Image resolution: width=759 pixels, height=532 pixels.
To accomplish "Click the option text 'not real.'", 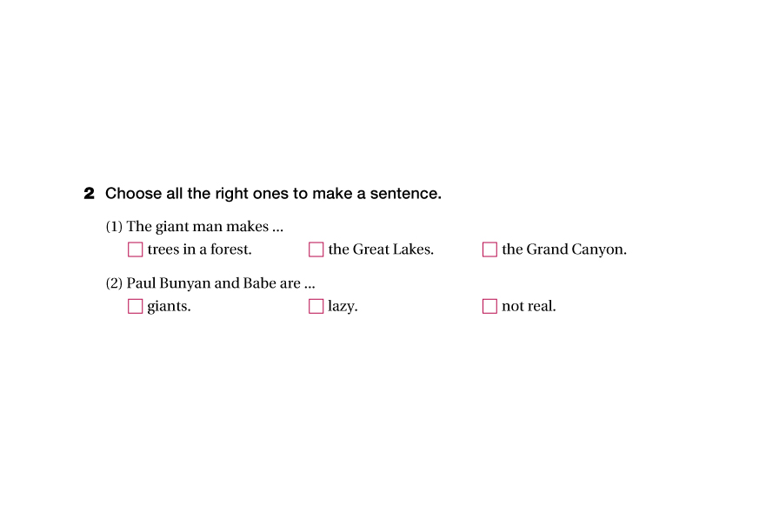I will click(529, 306).
